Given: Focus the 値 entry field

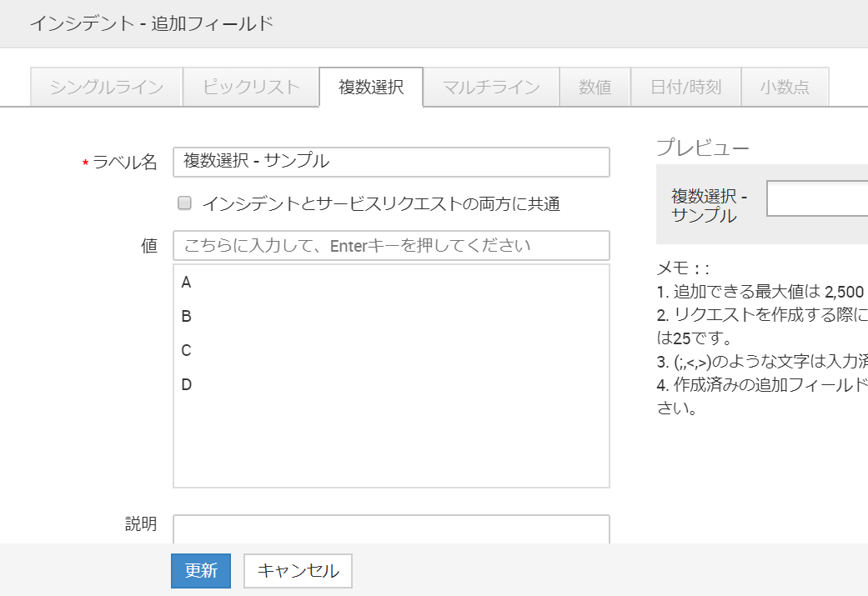Looking at the screenshot, I should point(391,246).
